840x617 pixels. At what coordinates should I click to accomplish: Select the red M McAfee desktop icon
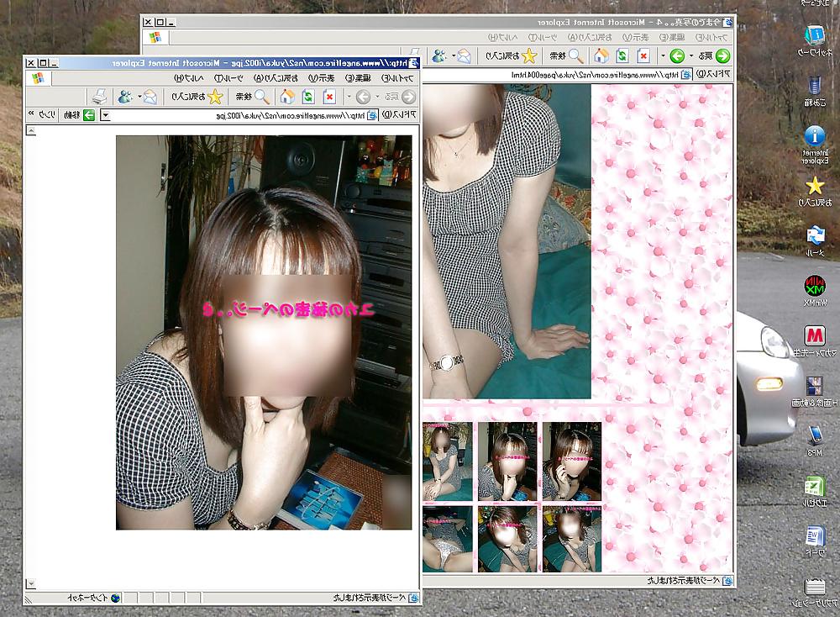(815, 341)
